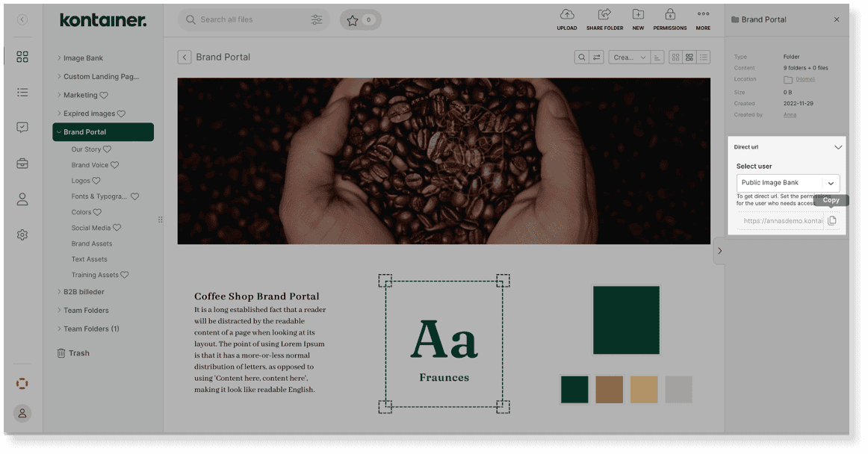Click the large dark green color swatch
This screenshot has width=868, height=454.
(626, 320)
